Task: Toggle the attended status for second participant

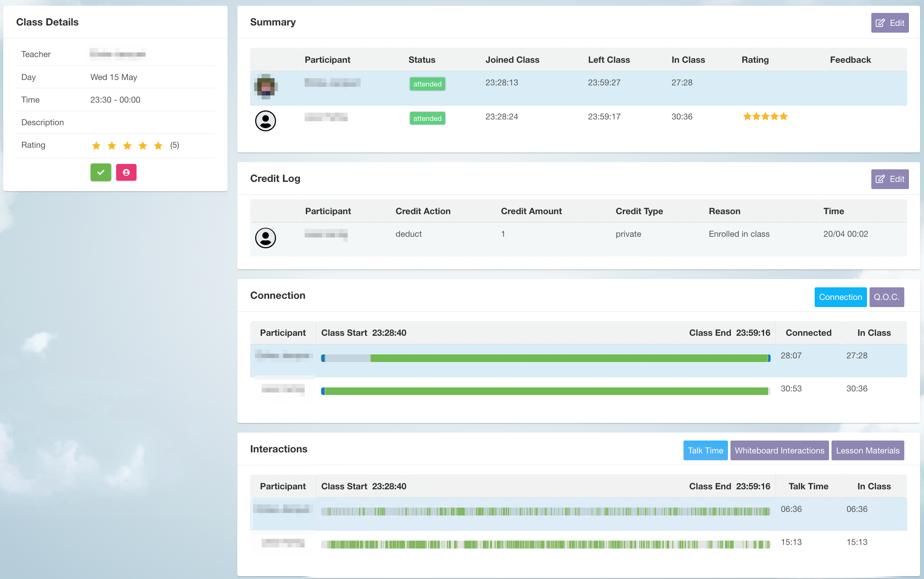Action: pos(427,118)
